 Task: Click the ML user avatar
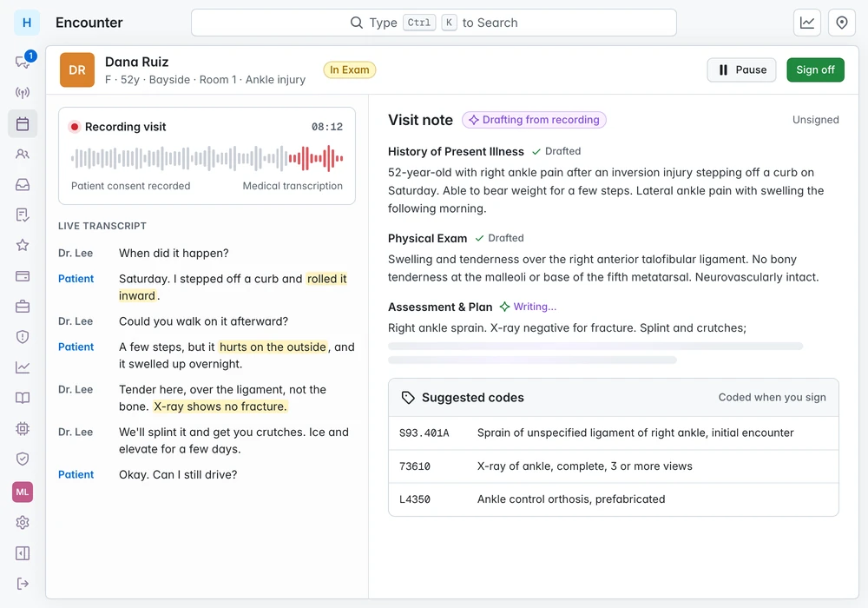tap(23, 492)
